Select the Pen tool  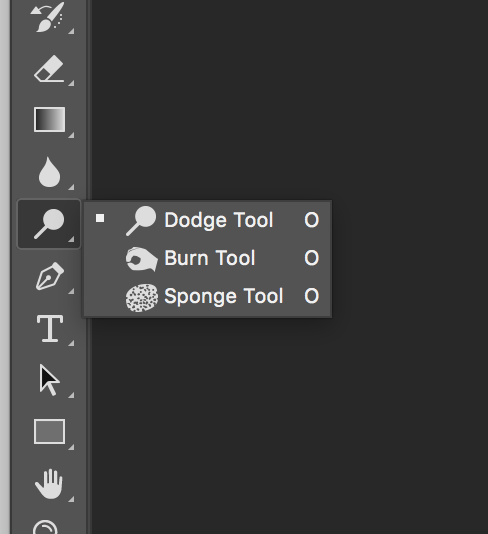[50, 276]
